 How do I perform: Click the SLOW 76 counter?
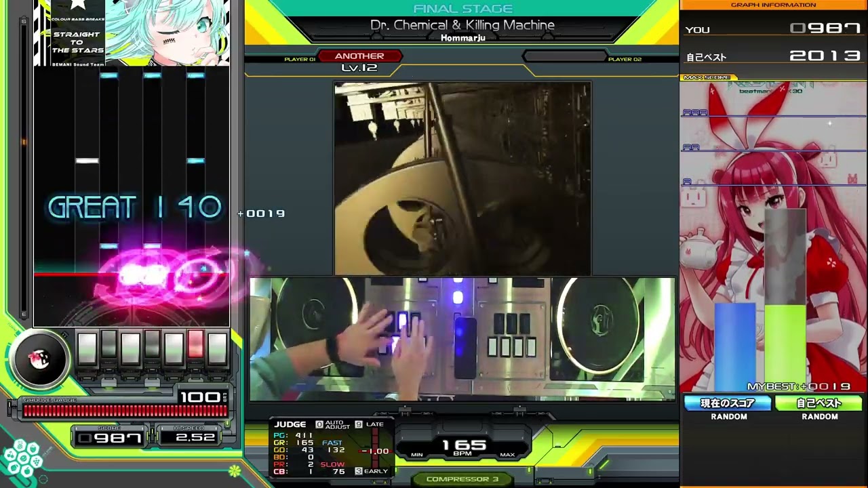(x=333, y=468)
